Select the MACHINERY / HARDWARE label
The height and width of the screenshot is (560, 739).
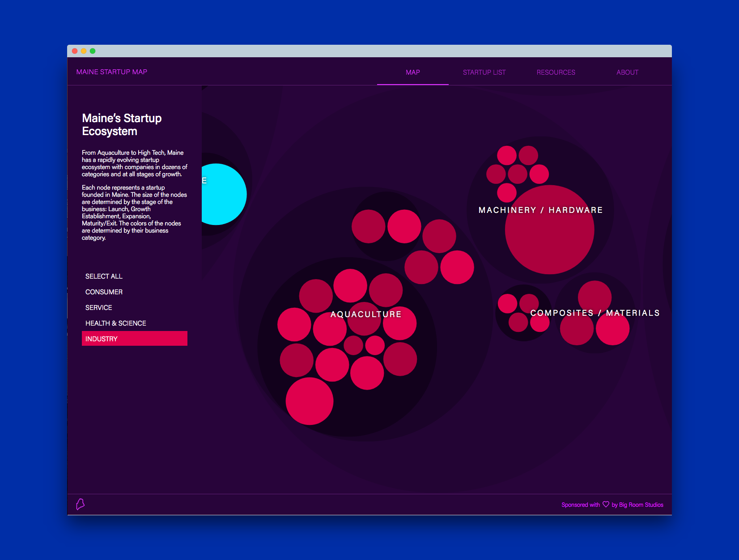tap(540, 210)
